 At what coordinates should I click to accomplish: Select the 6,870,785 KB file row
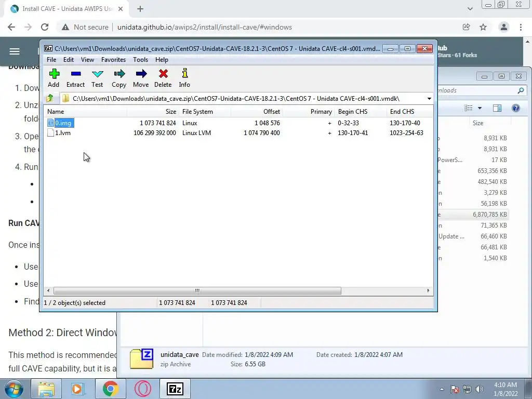(x=473, y=215)
